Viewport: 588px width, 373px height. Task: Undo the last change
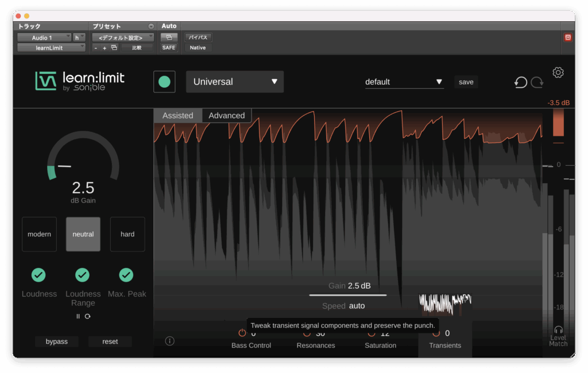point(520,82)
